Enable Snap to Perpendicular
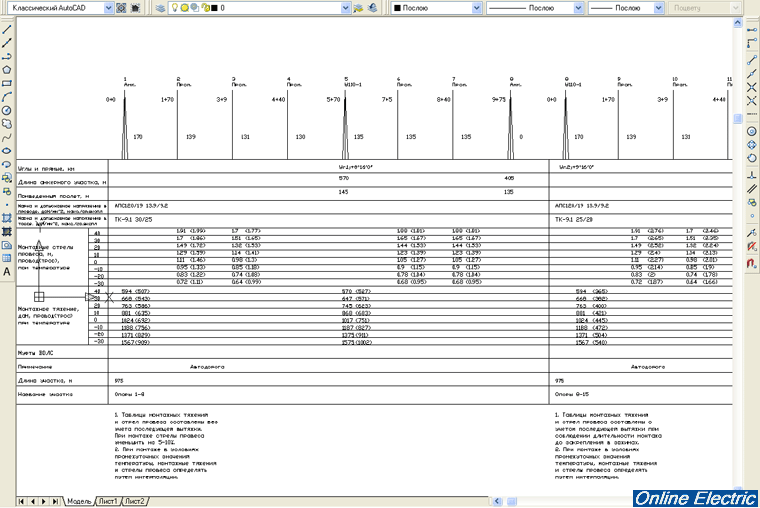Image resolution: width=760 pixels, height=508 pixels. coord(752,175)
